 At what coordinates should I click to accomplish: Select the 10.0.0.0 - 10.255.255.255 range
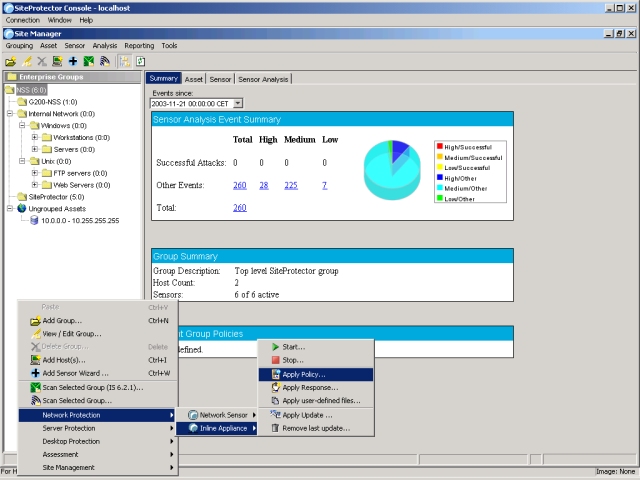80,220
